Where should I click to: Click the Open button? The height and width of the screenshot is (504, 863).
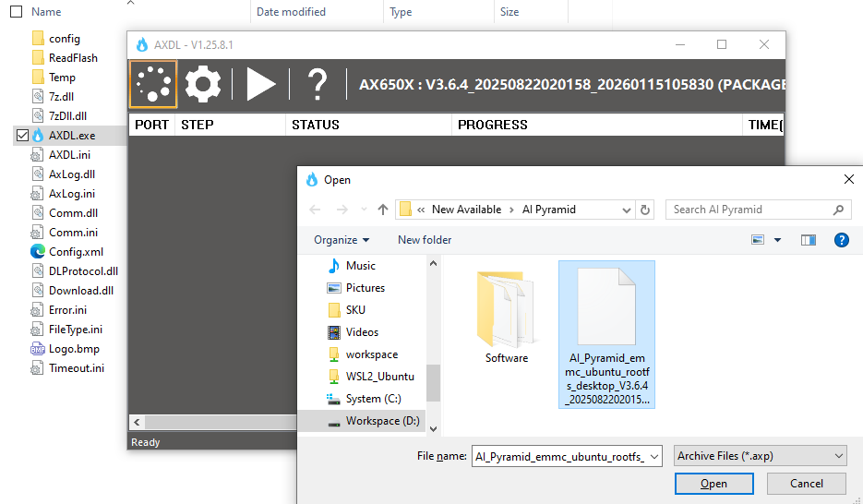713,484
